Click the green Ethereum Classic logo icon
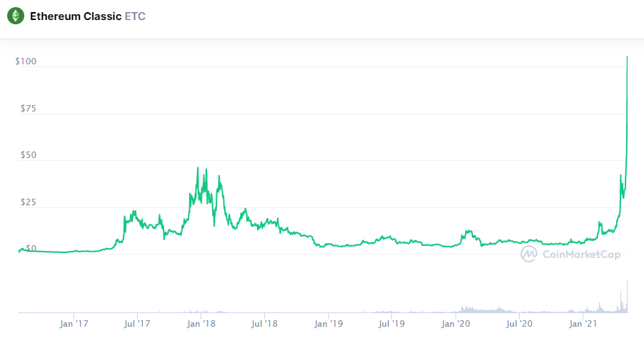 tap(15, 15)
